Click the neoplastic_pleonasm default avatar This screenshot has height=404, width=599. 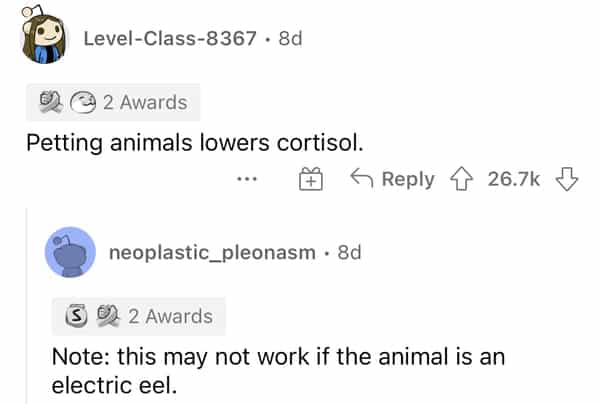[70, 252]
